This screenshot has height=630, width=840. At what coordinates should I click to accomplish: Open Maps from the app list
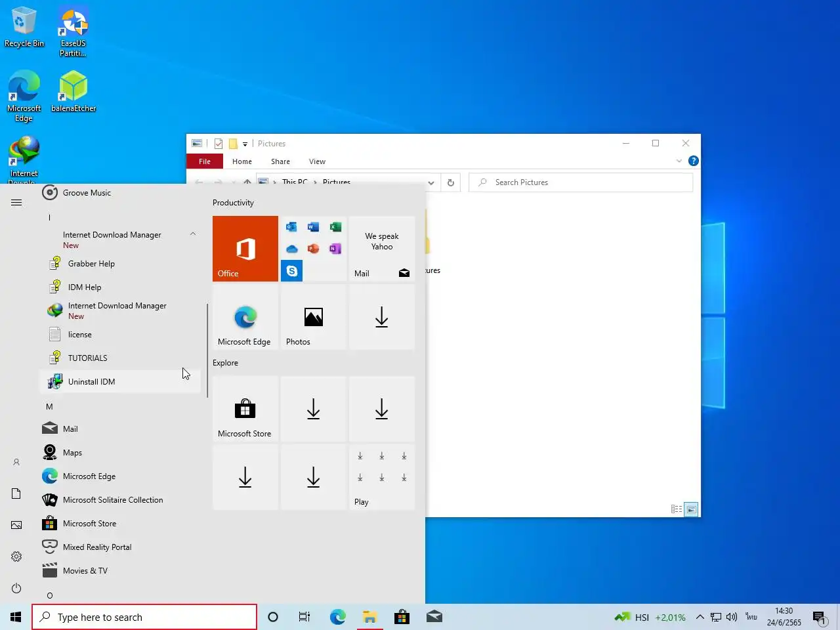coord(120,452)
